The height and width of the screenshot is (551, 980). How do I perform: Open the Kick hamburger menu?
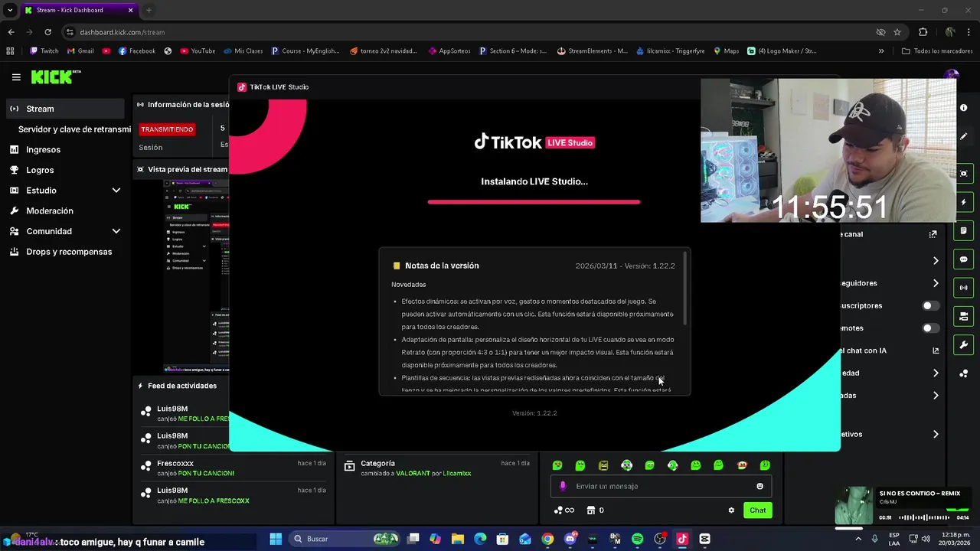[x=16, y=77]
